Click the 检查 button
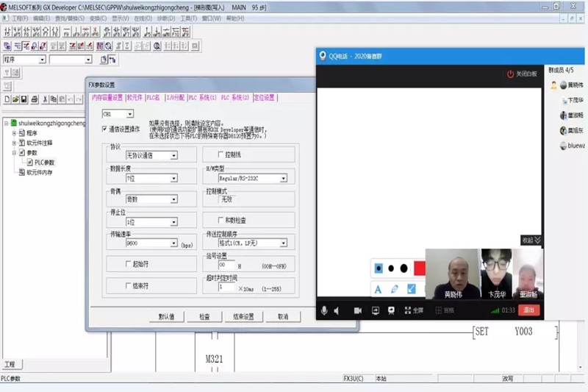Screen dimensions: 588x392 (204, 316)
